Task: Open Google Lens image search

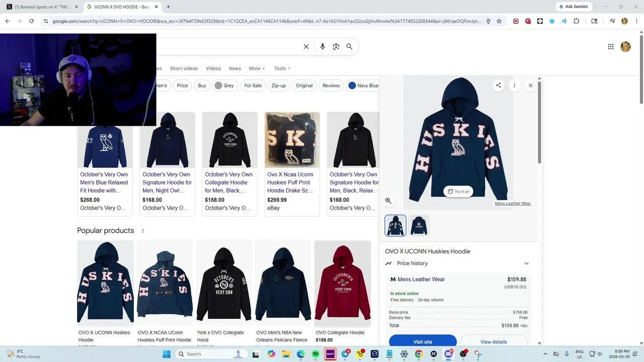Action: click(x=336, y=47)
